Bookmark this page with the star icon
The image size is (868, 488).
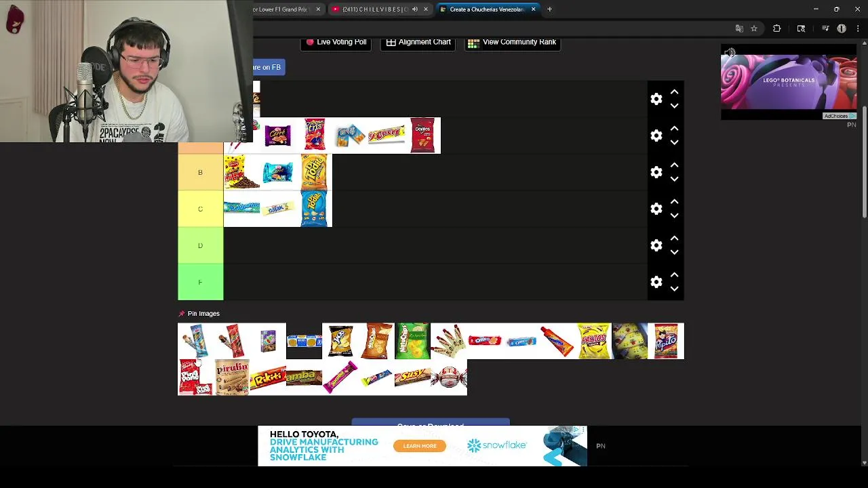(754, 28)
